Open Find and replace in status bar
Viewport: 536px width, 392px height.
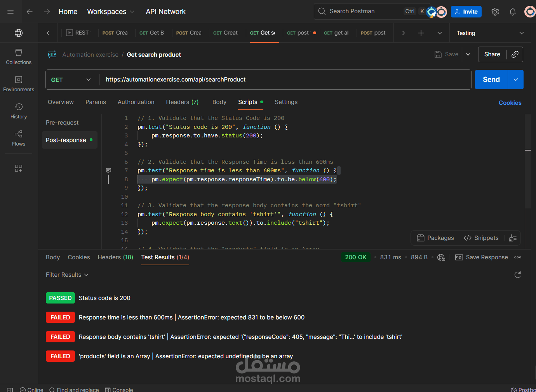pyautogui.click(x=74, y=390)
